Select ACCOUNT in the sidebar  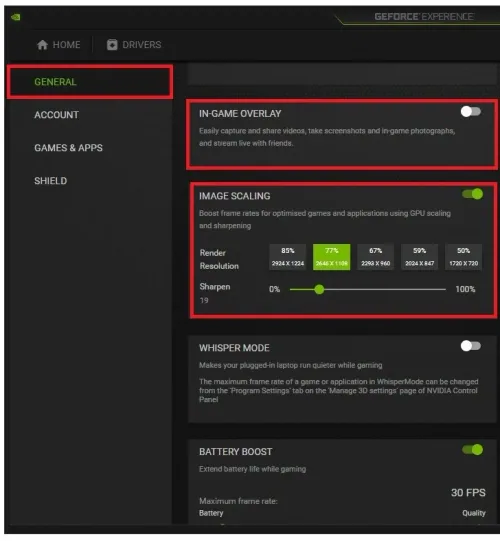coord(57,115)
